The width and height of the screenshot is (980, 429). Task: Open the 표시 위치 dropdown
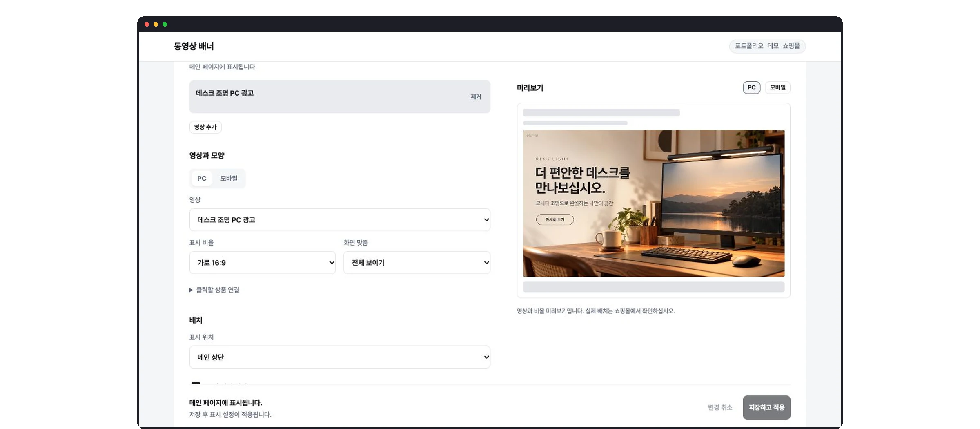(340, 357)
